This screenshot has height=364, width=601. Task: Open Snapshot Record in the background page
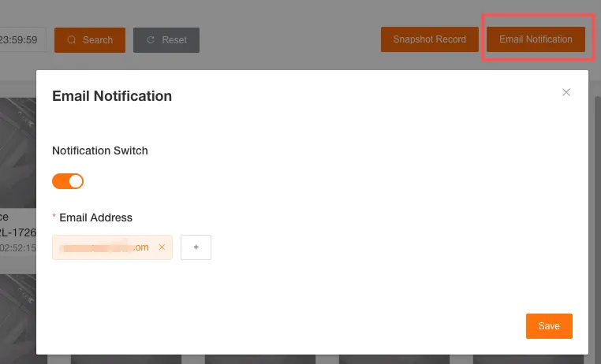(x=429, y=39)
